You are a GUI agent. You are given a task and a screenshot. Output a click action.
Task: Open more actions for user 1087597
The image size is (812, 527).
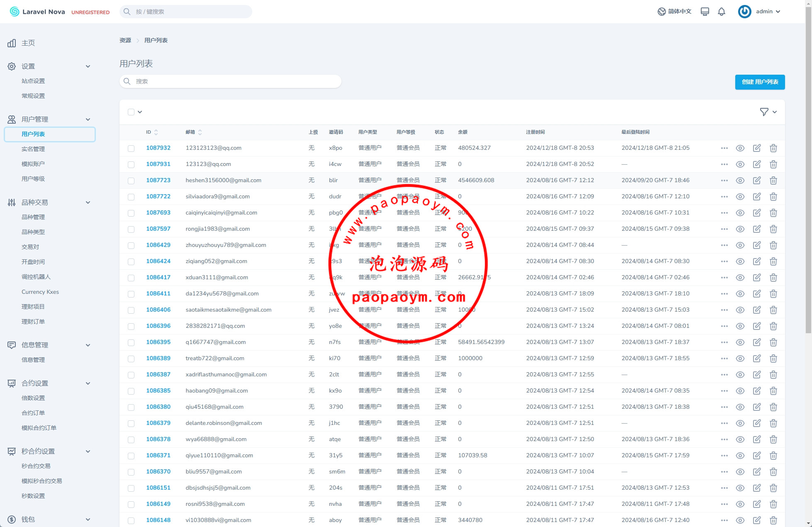[724, 229]
